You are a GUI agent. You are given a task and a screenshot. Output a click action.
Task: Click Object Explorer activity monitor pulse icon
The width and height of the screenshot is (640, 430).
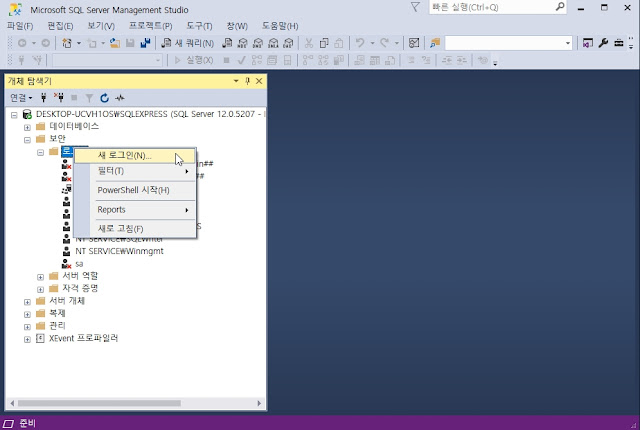(120, 98)
